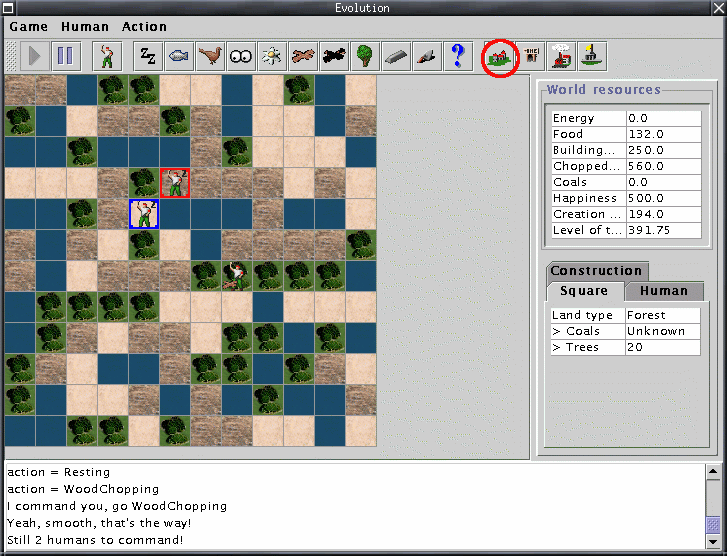Select the Square tab
727x556 pixels.
(x=584, y=291)
